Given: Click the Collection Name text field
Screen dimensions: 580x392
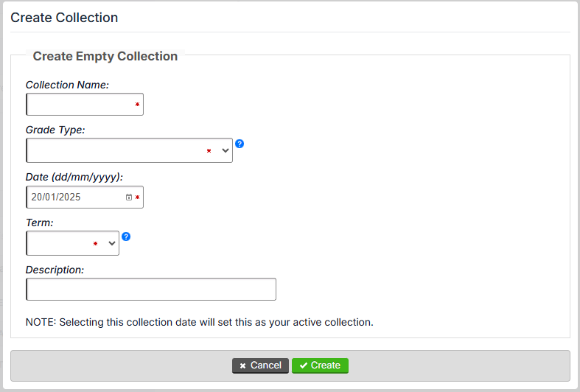Looking at the screenshot, I should (81, 105).
